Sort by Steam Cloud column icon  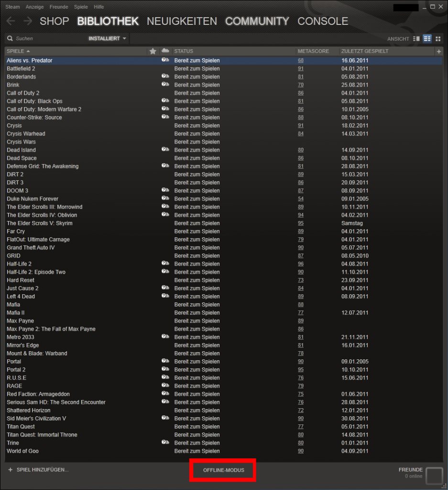165,51
